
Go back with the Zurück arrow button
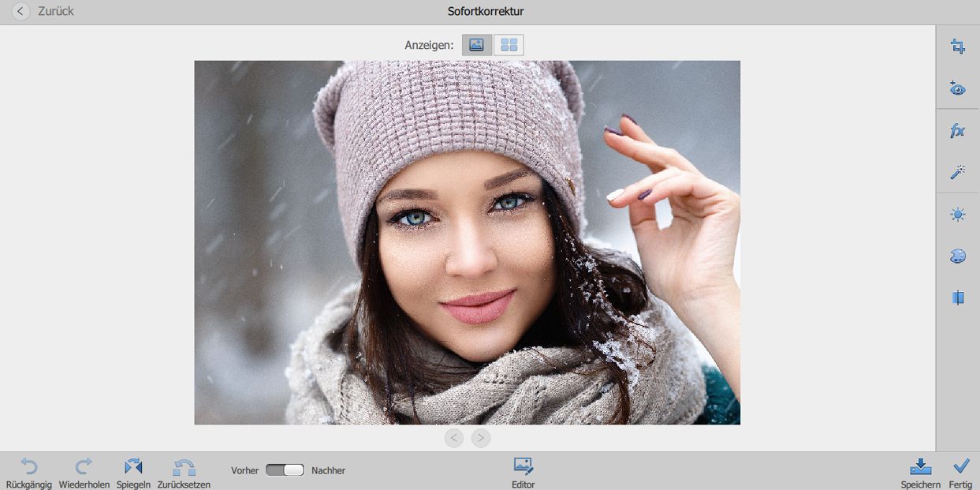[20, 12]
